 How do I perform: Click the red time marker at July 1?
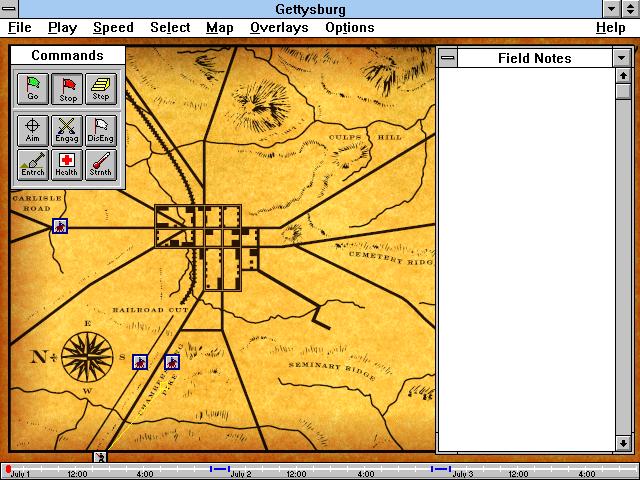click(8, 470)
